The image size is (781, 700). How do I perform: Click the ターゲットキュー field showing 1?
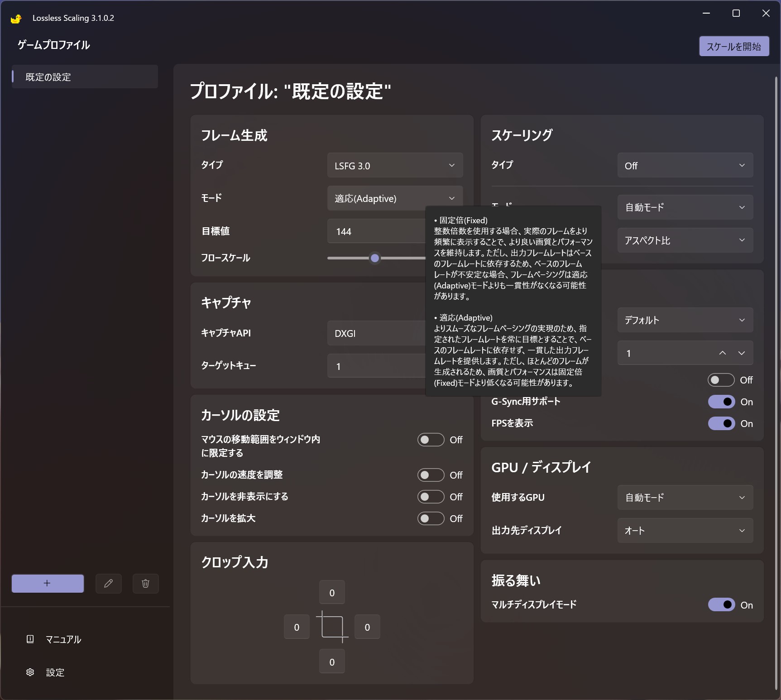pyautogui.click(x=376, y=366)
